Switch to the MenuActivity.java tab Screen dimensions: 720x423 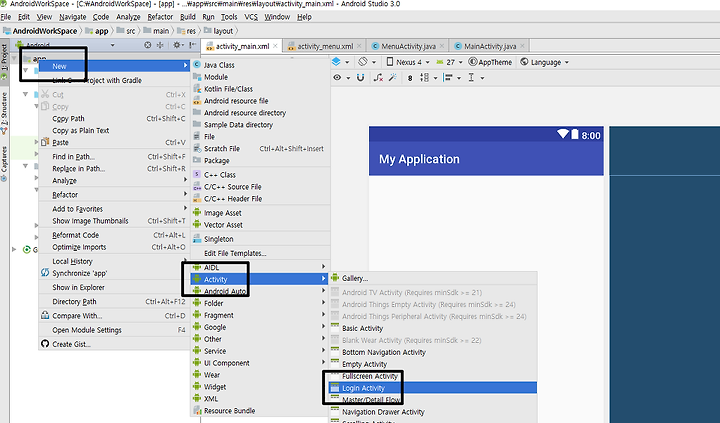click(x=408, y=46)
